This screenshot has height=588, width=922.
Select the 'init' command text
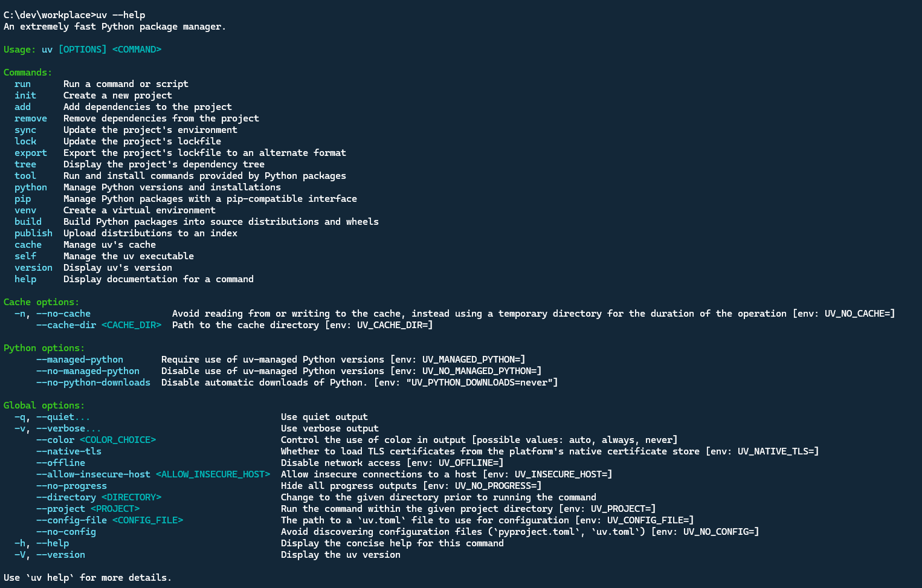point(25,95)
